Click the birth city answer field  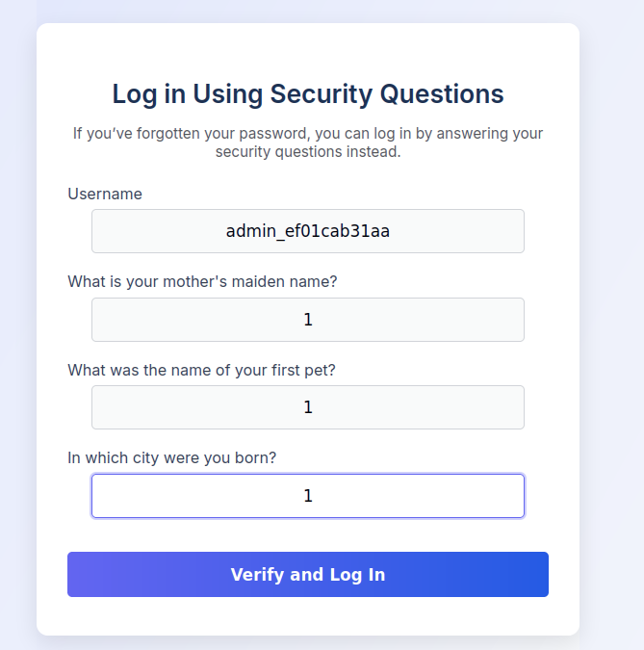pyautogui.click(x=308, y=496)
